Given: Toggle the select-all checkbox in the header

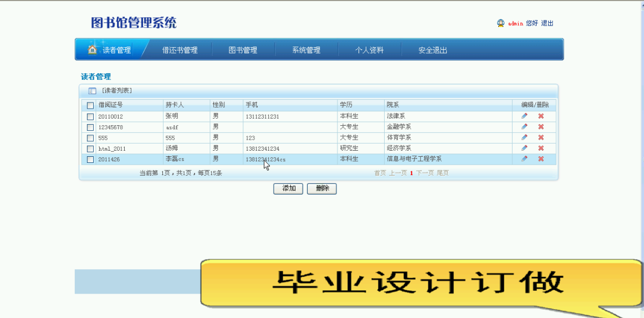Looking at the screenshot, I should [x=90, y=105].
